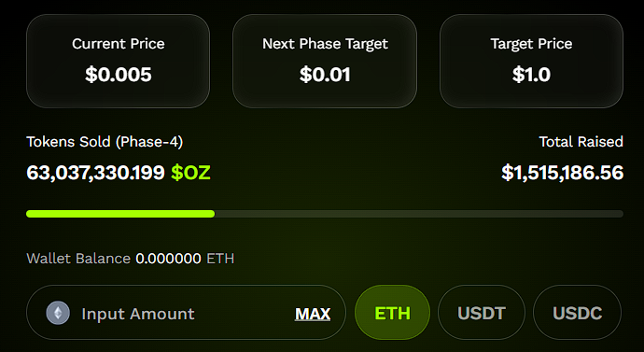Click the $1,515,186.56 total raised amount
Screen dimensions: 644x352
point(562,173)
